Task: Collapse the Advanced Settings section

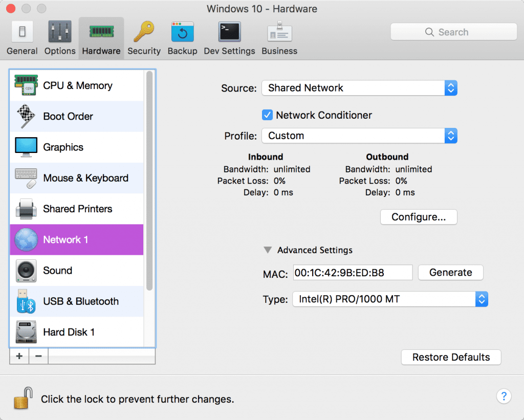Action: [267, 250]
